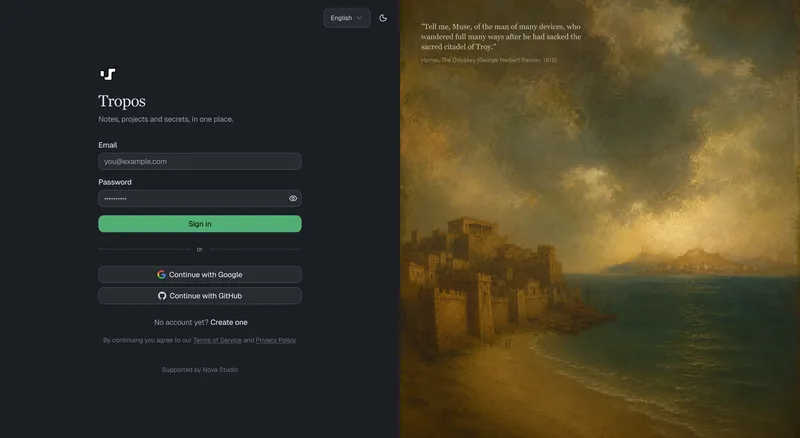The image size is (800, 438).
Task: Open the Terms of Service link
Action: pos(217,340)
